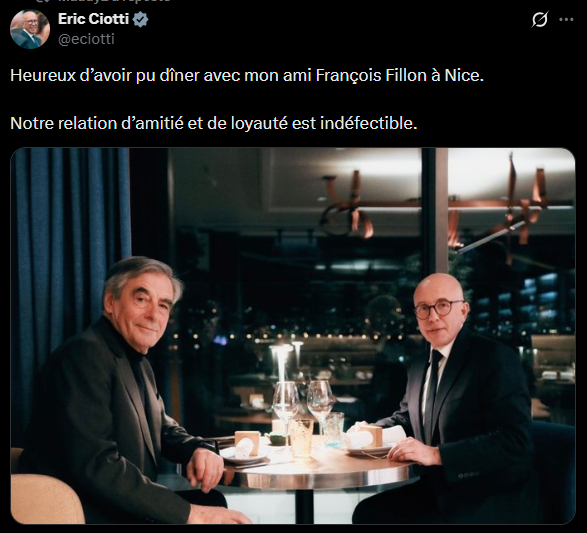Click the glowing table lamp in photo
Image resolution: width=587 pixels, height=533 pixels.
point(280,365)
